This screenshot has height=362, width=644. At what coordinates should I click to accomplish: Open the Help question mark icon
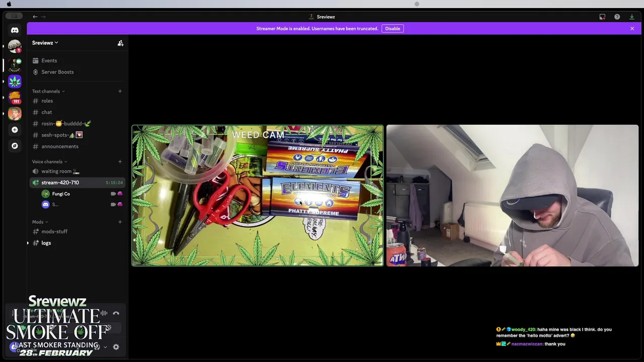click(617, 17)
